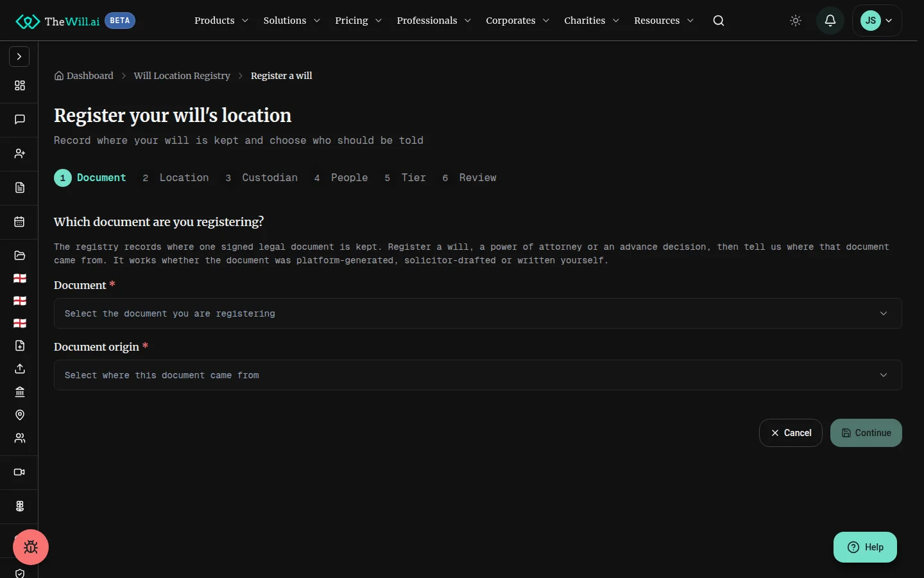The width and height of the screenshot is (924, 578).
Task: Click the Cancel button
Action: point(791,433)
